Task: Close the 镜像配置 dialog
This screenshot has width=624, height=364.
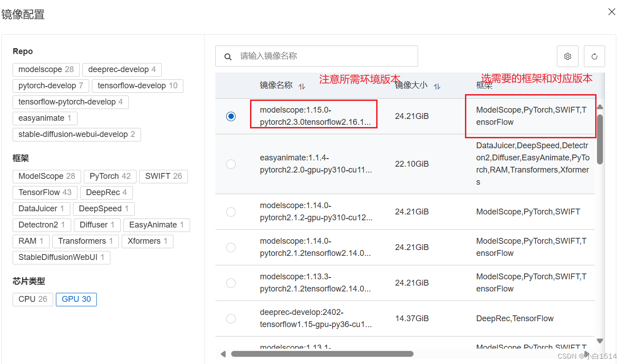Action: point(612,12)
